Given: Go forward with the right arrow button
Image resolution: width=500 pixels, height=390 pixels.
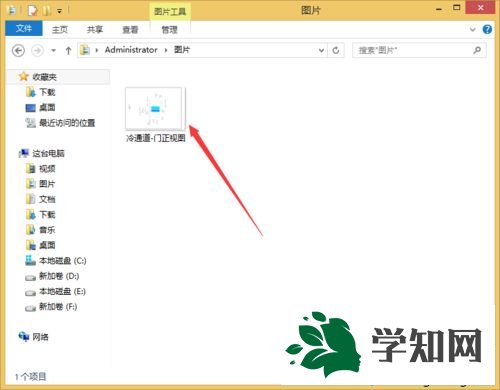Looking at the screenshot, I should point(37,51).
